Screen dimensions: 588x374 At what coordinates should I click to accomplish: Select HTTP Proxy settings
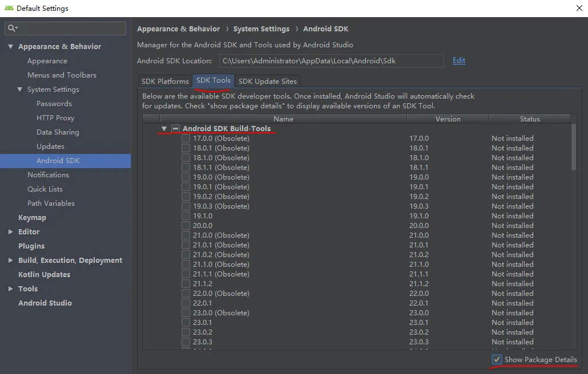[55, 117]
